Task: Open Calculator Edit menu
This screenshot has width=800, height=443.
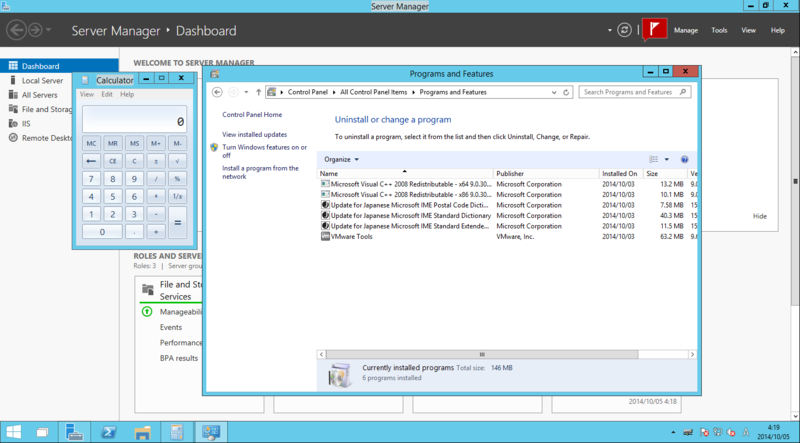Action: coord(107,94)
